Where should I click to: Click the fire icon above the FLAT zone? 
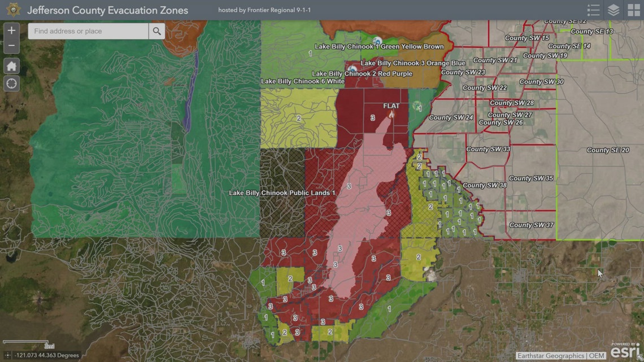click(x=391, y=114)
